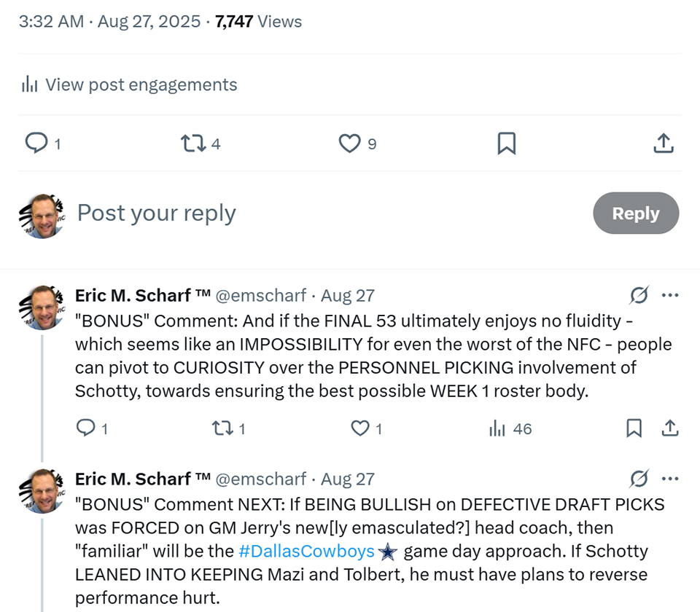The width and height of the screenshot is (700, 612).
Task: Open more options on first reply
Action: pos(669,295)
